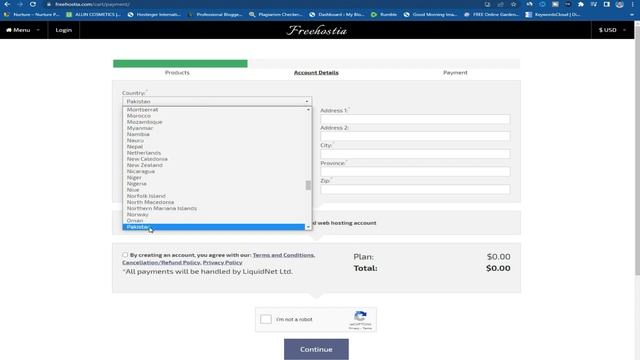Screen dimensions: 640x360
Task: Click the country list scroll-up arrow
Action: 308,109
